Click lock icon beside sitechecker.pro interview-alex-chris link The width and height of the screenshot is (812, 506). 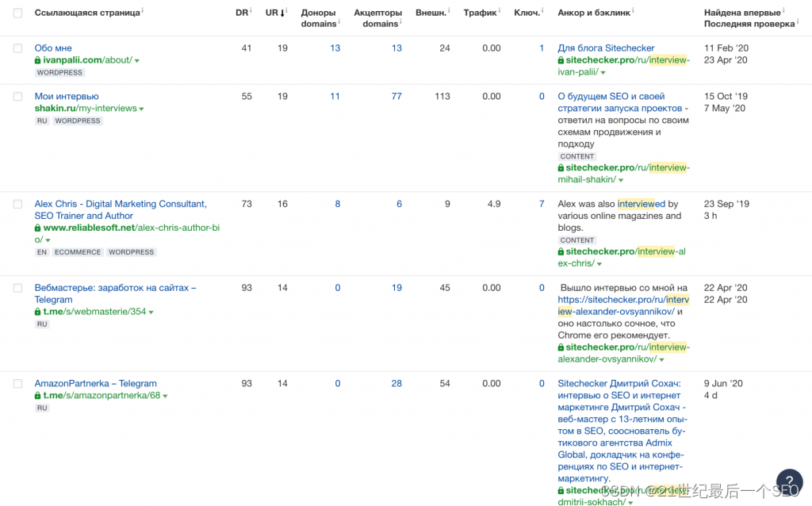point(561,251)
